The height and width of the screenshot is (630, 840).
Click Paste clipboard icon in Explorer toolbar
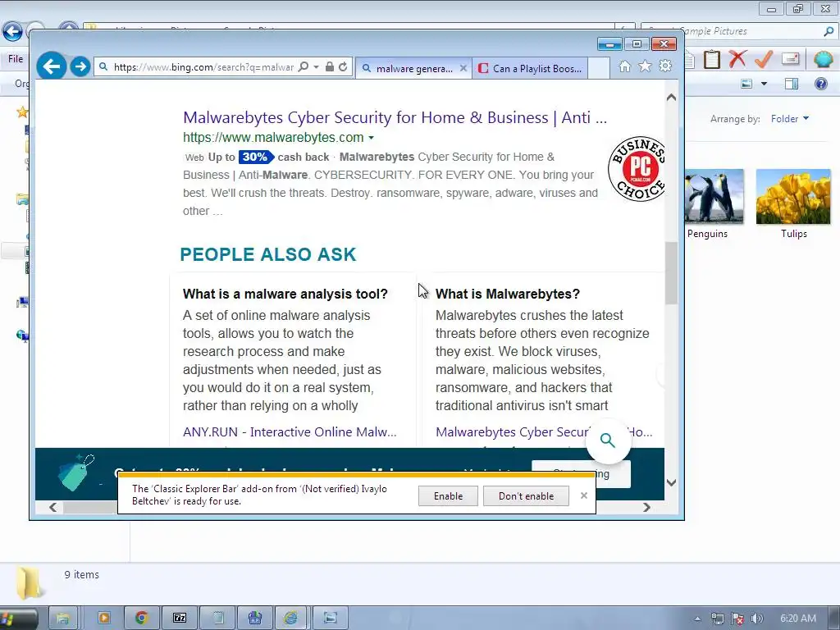(x=711, y=59)
